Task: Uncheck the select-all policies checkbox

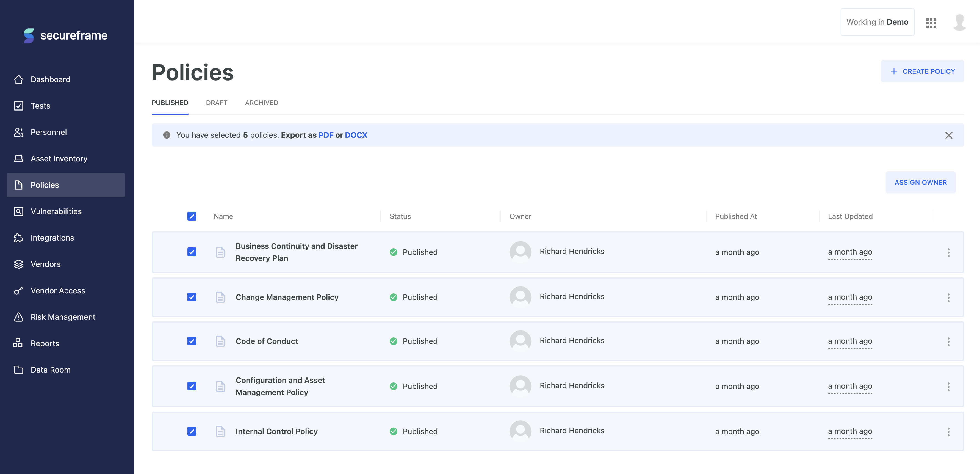Action: click(192, 216)
